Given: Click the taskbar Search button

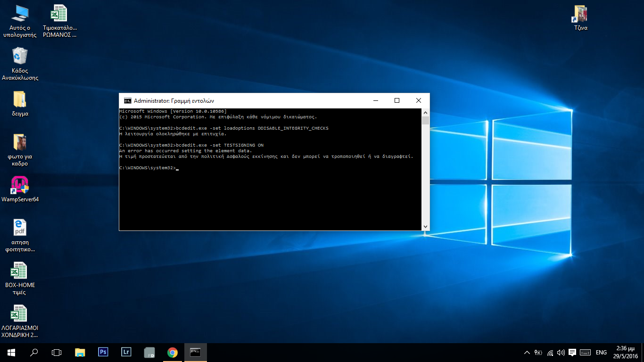Looking at the screenshot, I should coord(34,352).
